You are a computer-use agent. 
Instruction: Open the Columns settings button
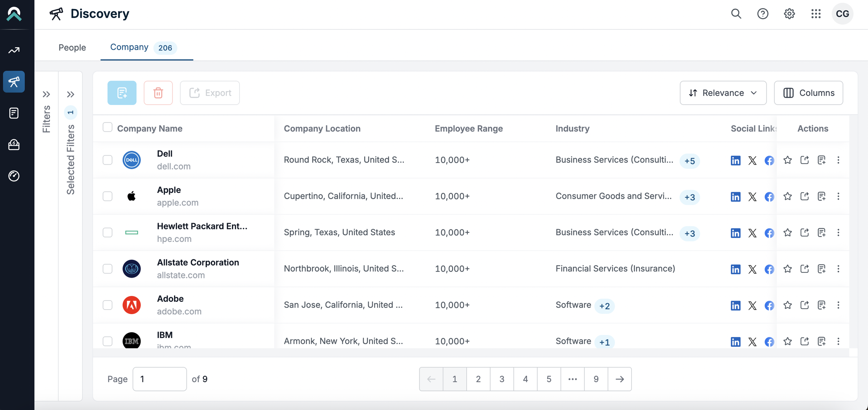coord(808,93)
